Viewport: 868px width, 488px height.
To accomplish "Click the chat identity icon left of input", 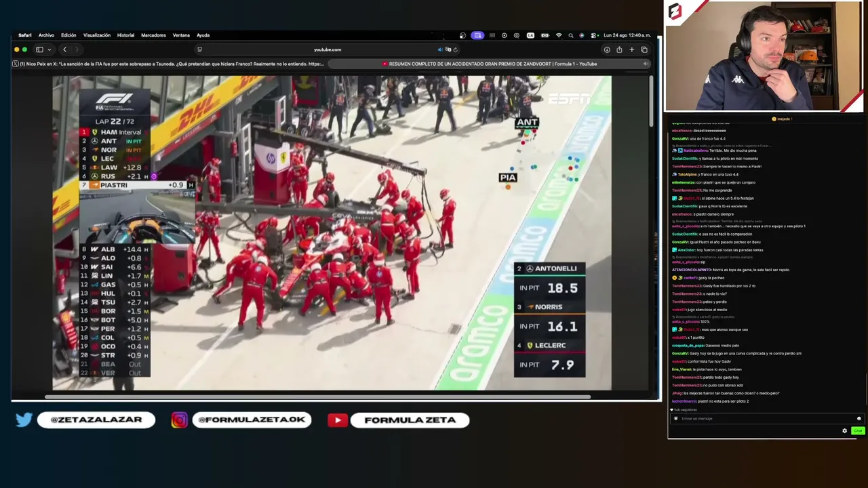I will click(675, 418).
